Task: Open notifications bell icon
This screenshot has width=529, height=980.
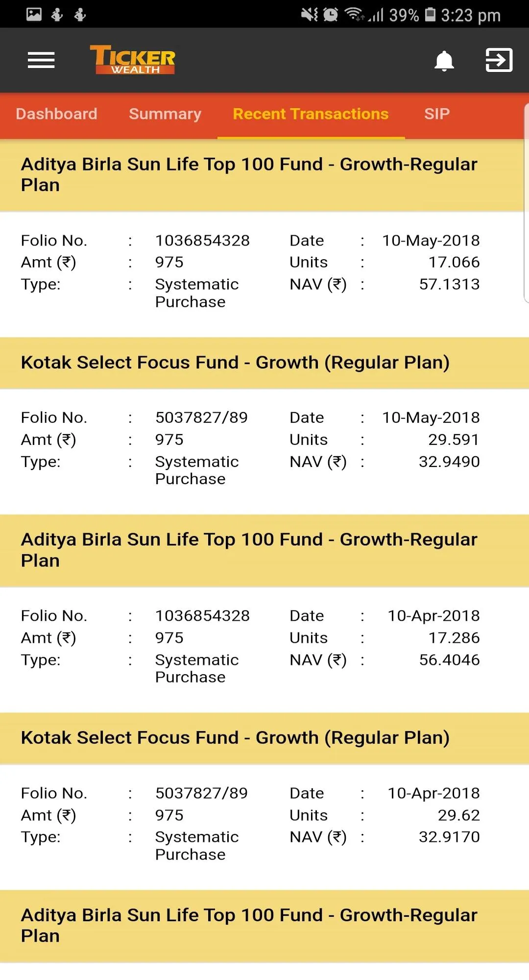Action: [x=444, y=61]
